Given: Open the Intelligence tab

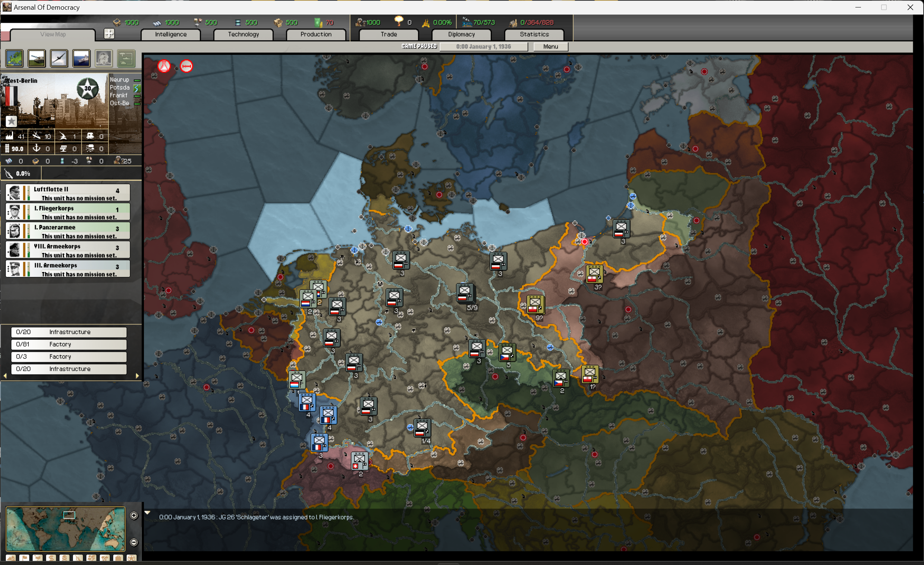Looking at the screenshot, I should click(171, 34).
